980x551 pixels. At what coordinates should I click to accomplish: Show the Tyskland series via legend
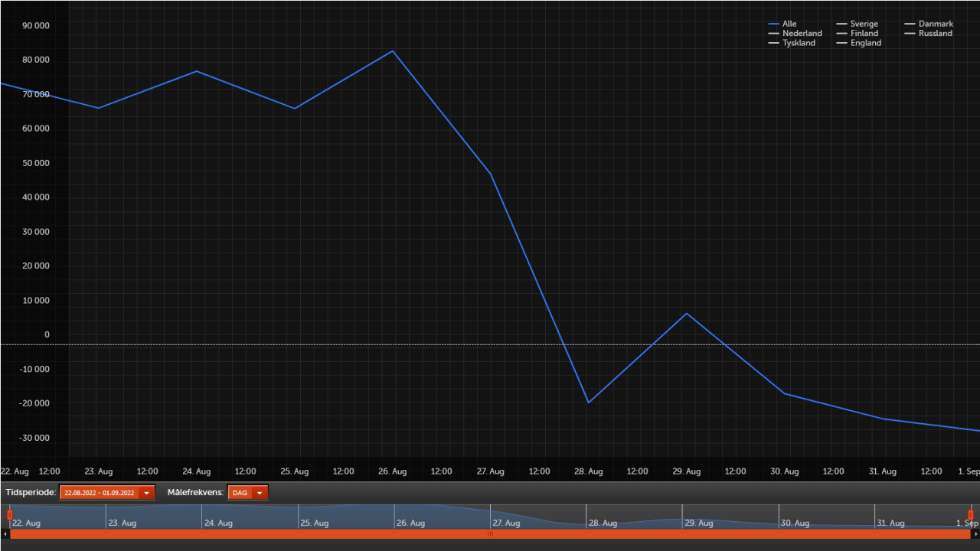pyautogui.click(x=792, y=43)
